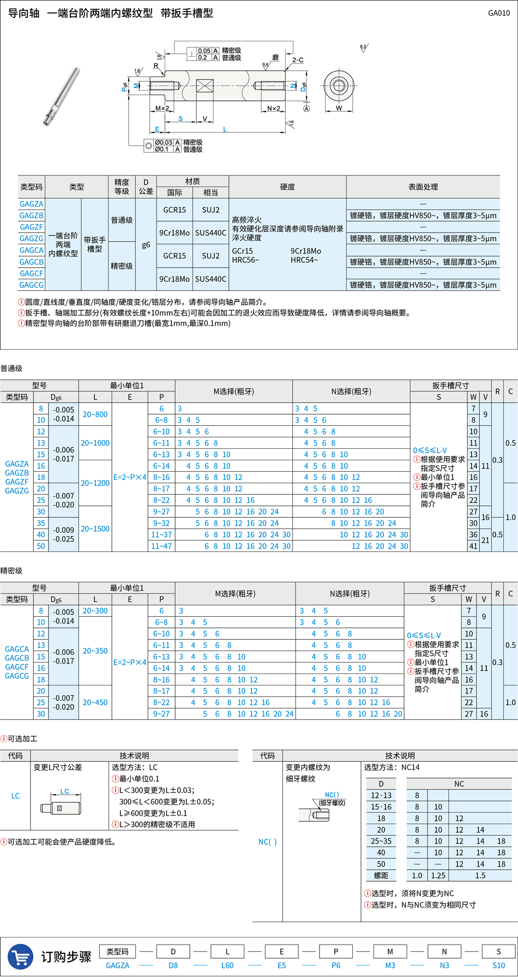
Task: Click the 20~350 L range cell
Action: pos(95,651)
